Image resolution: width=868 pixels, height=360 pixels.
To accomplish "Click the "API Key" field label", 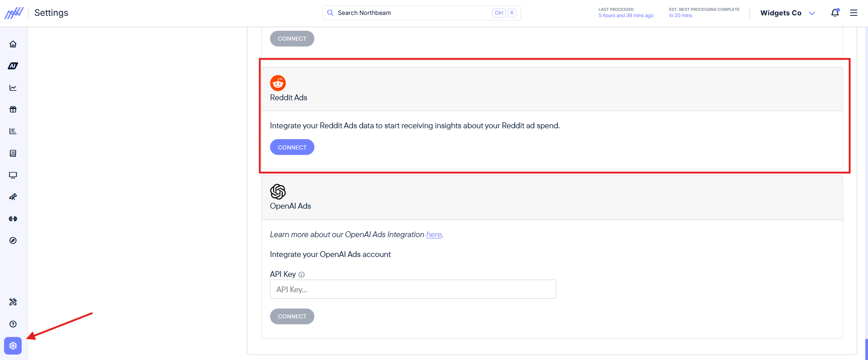I will 283,274.
